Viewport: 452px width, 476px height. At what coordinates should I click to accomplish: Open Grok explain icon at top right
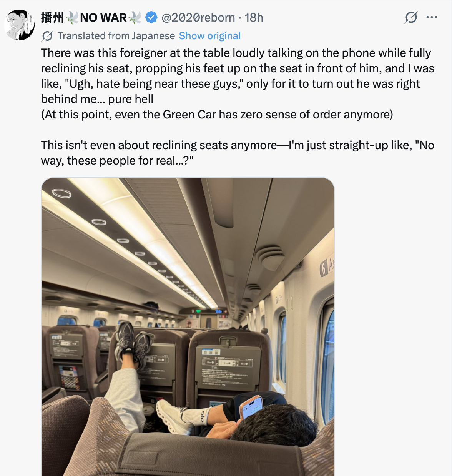pyautogui.click(x=411, y=17)
